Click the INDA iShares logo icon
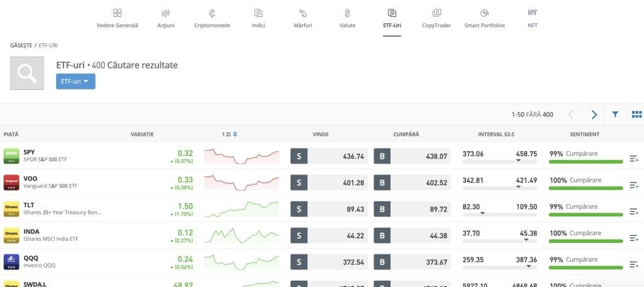Image resolution: width=644 pixels, height=287 pixels. [x=11, y=235]
